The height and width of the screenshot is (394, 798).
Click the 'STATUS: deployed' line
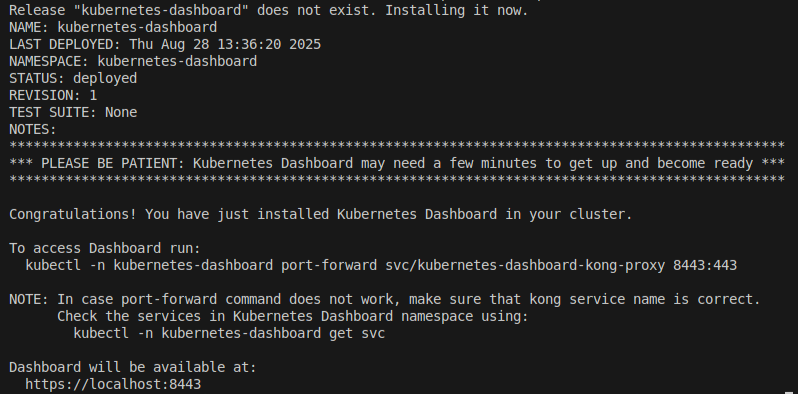coord(73,78)
